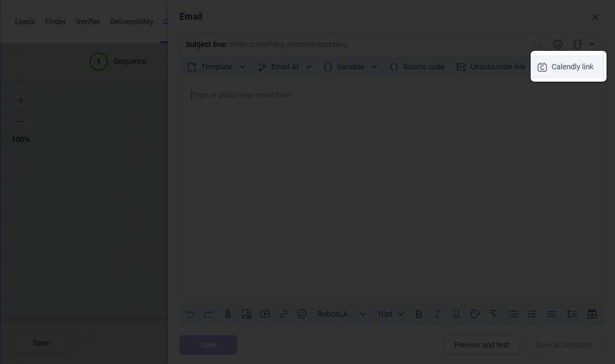Zoom out the sequence canvas
The image size is (615, 364).
tap(21, 121)
